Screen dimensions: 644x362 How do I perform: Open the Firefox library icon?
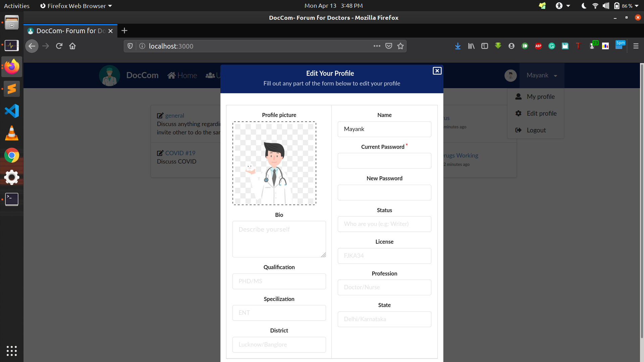pyautogui.click(x=471, y=46)
